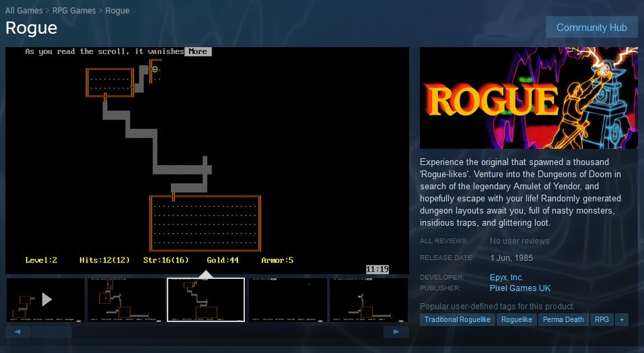Screen dimensions: 644x353
Task: Click 'Popular user-defined tags for this product:' text
Action: (x=497, y=306)
